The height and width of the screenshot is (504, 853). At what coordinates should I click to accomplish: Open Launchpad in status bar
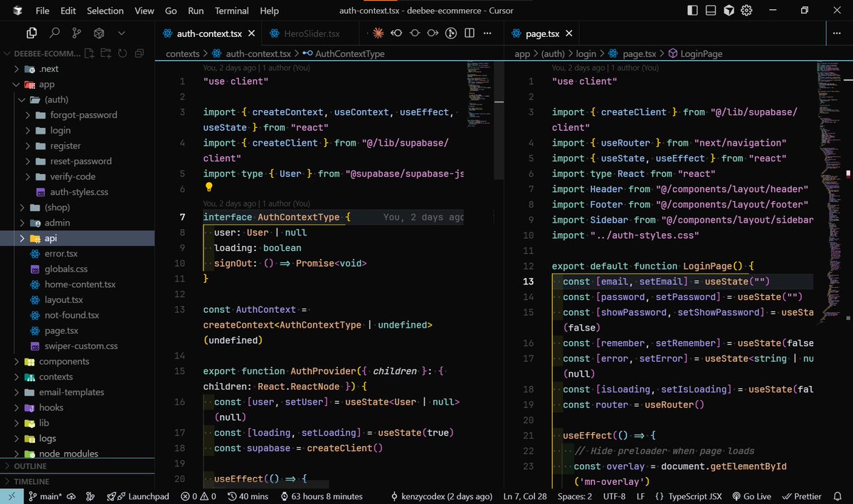click(137, 496)
